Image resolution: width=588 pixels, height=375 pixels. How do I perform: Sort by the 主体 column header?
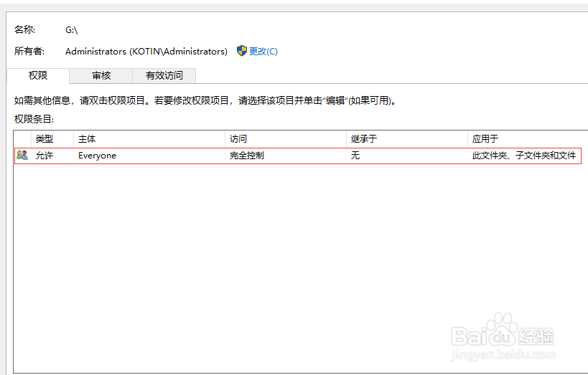pyautogui.click(x=149, y=139)
